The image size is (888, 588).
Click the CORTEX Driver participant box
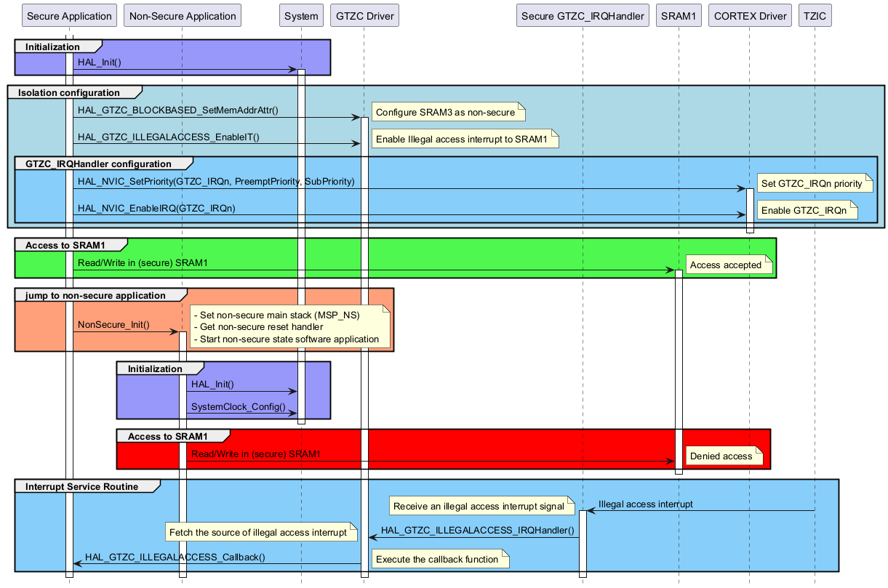[x=750, y=16]
